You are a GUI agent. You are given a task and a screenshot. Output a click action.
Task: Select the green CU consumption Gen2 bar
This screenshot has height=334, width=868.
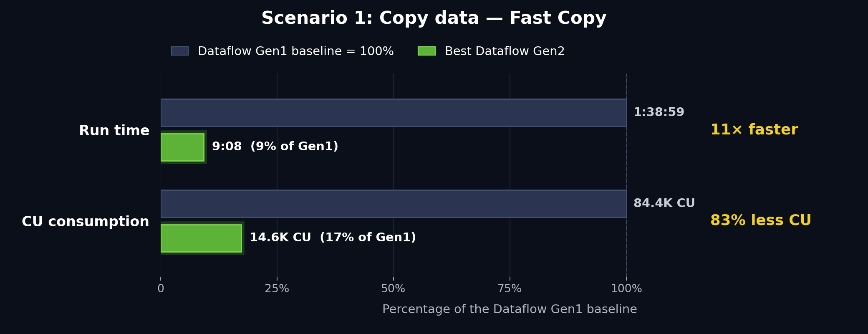point(201,238)
